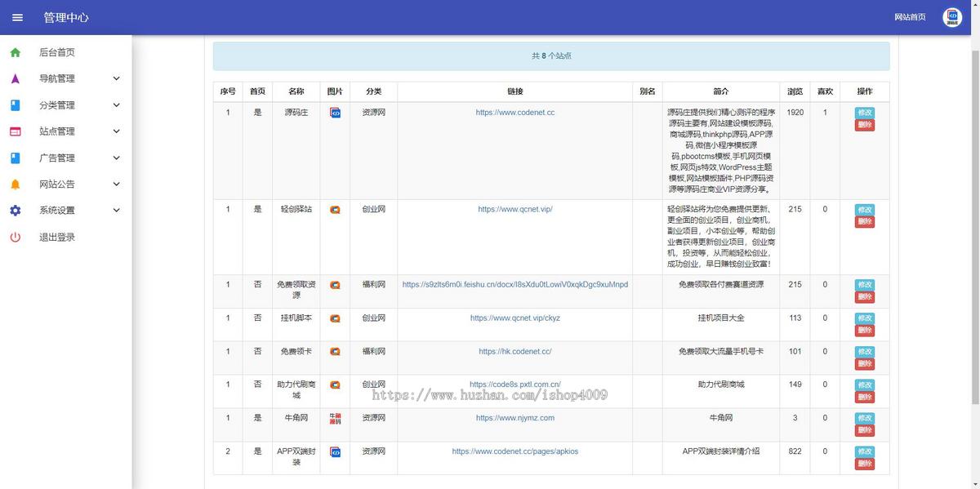This screenshot has width=980, height=489.
Task: Click the 管理中心 title text
Action: pos(66,17)
